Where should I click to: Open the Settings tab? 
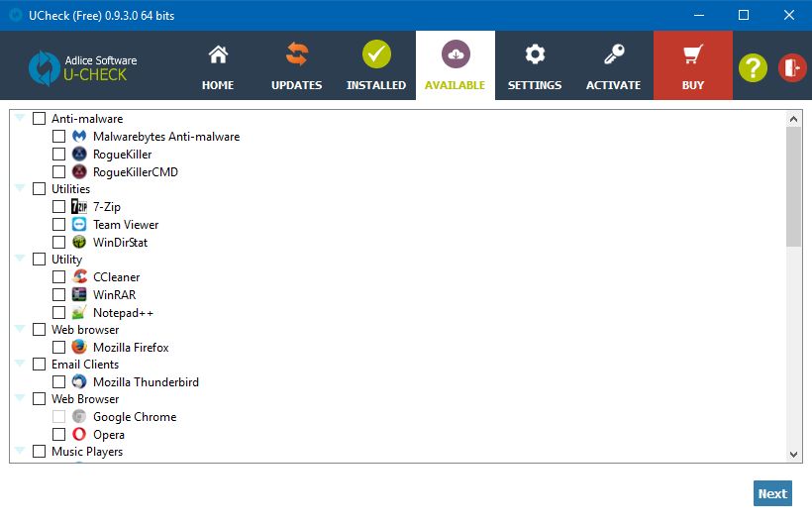click(535, 65)
